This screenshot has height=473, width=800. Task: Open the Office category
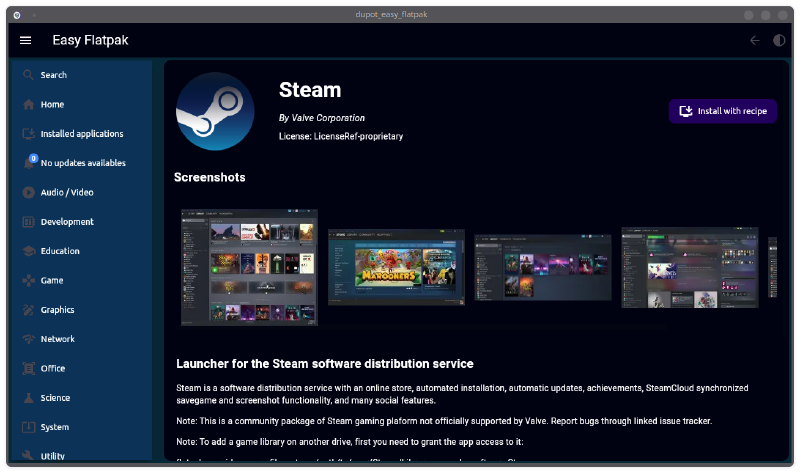pos(52,369)
